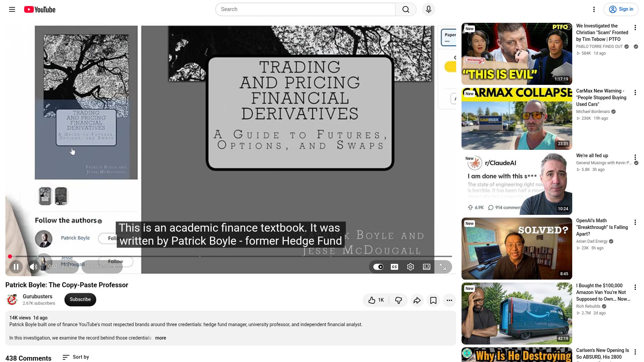Toggle the autoplay switch
The width and height of the screenshot is (644, 362).
pos(378,267)
